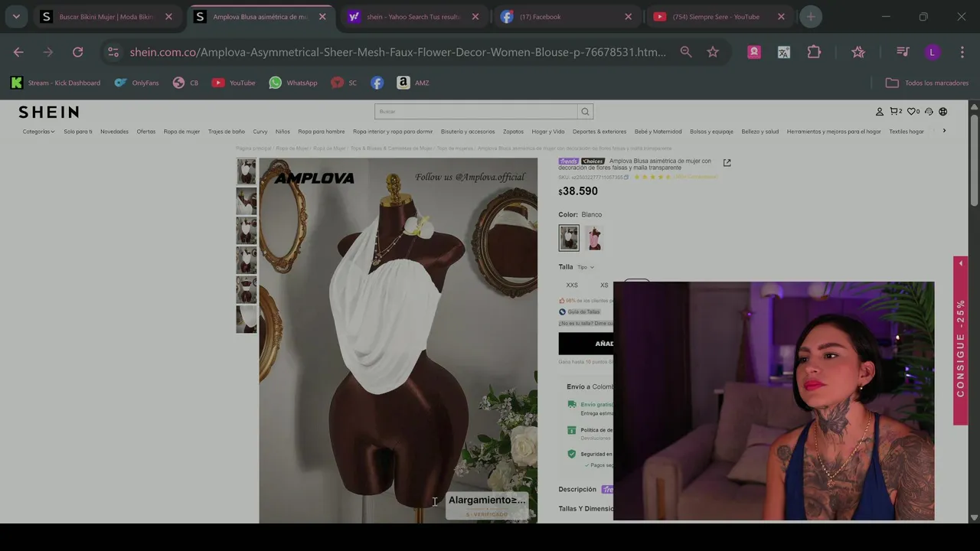980x551 pixels.
Task: Select the Blanco color swatch
Action: [x=569, y=238]
